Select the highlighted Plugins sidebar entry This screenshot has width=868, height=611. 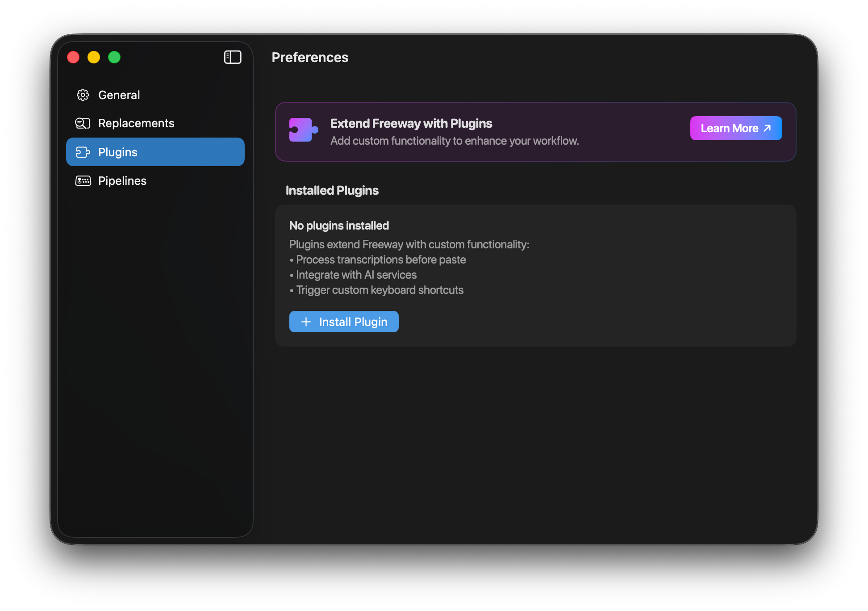click(x=117, y=152)
